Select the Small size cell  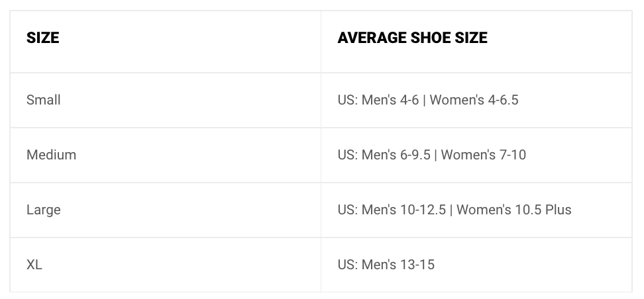point(165,100)
